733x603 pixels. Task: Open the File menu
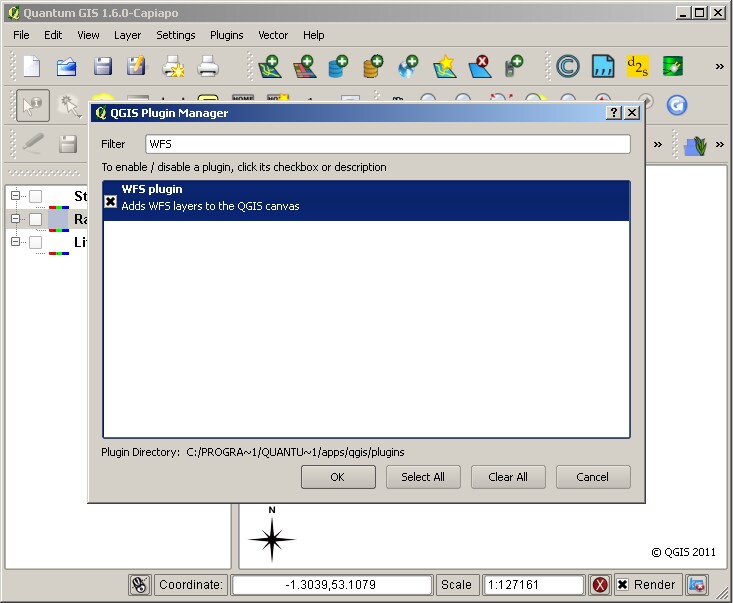coord(21,35)
